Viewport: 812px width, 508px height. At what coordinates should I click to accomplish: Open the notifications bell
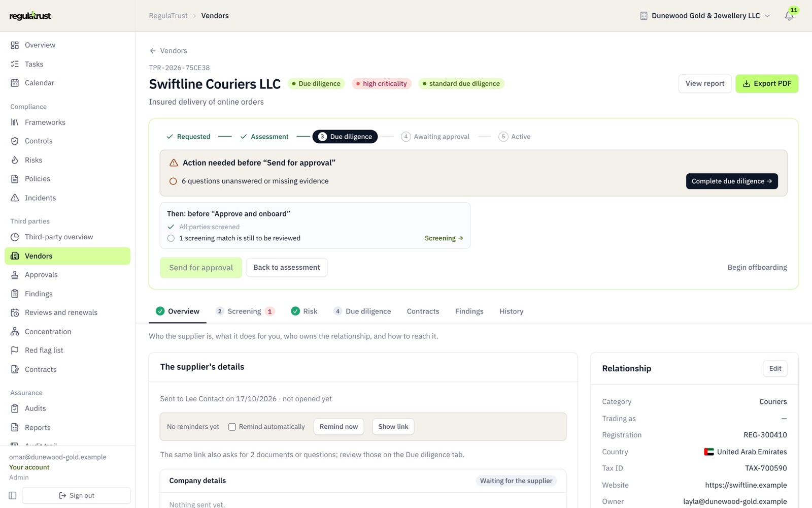point(789,16)
